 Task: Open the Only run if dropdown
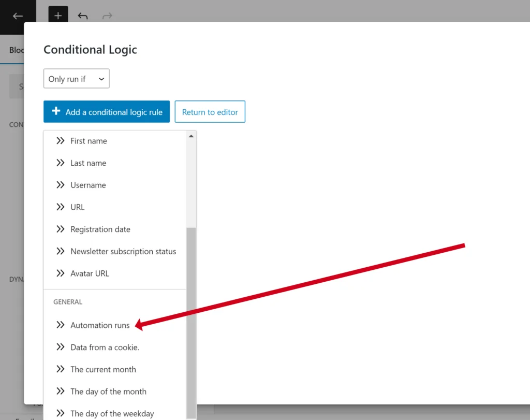[77, 78]
